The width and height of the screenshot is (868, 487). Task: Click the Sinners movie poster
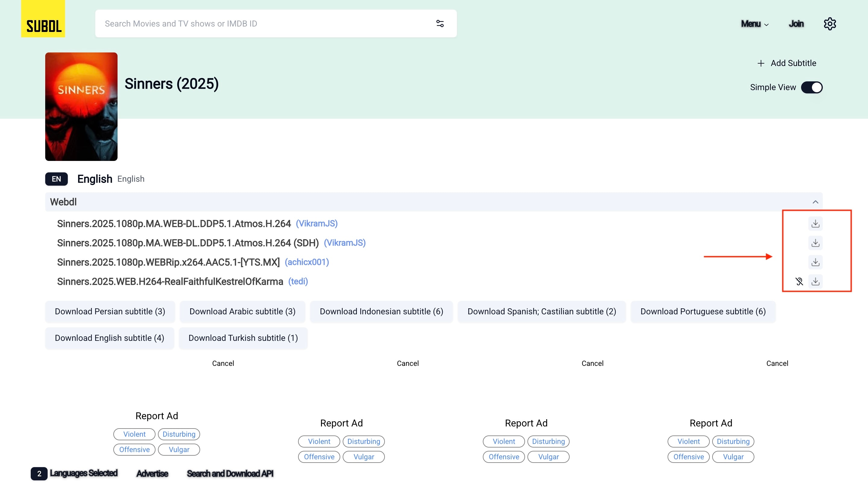(81, 106)
